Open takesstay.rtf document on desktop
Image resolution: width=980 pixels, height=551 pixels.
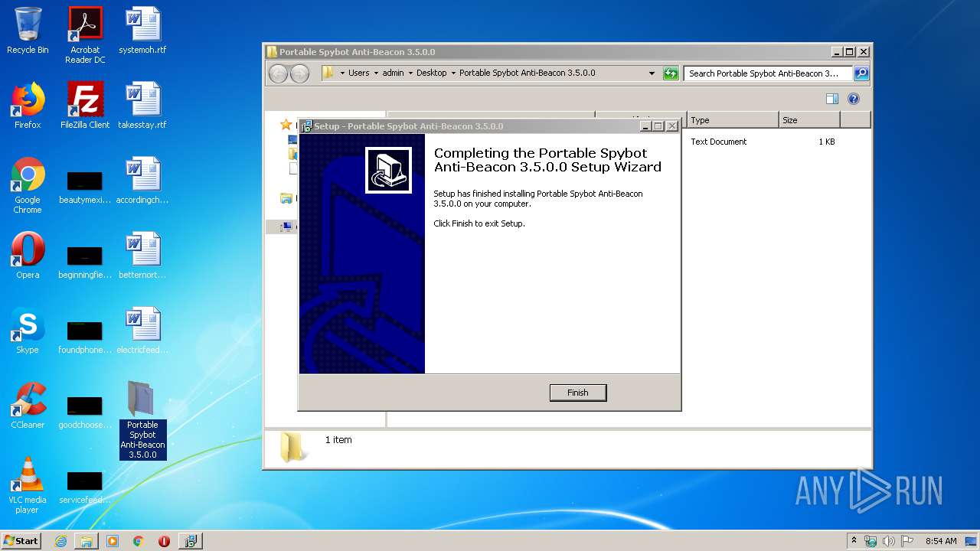coord(142,106)
